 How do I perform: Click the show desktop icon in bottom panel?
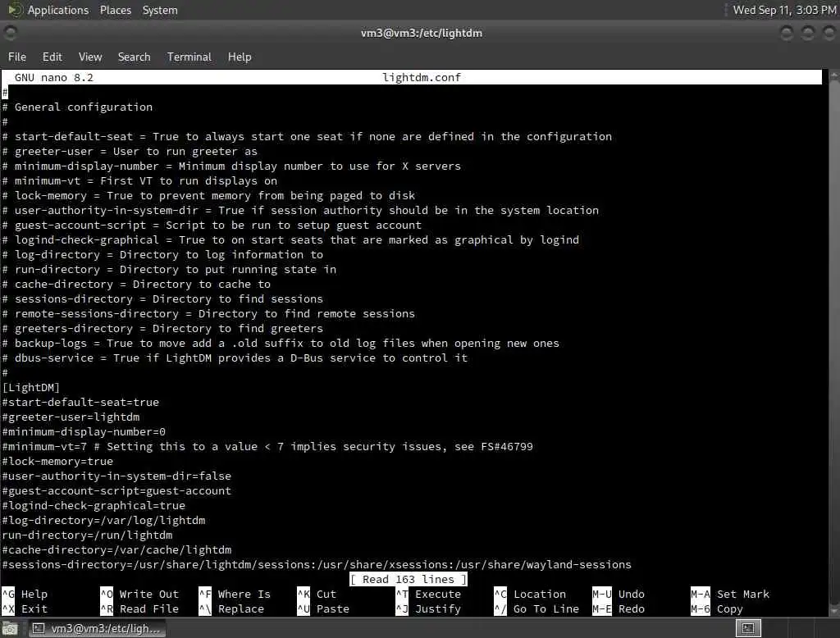pos(10,628)
